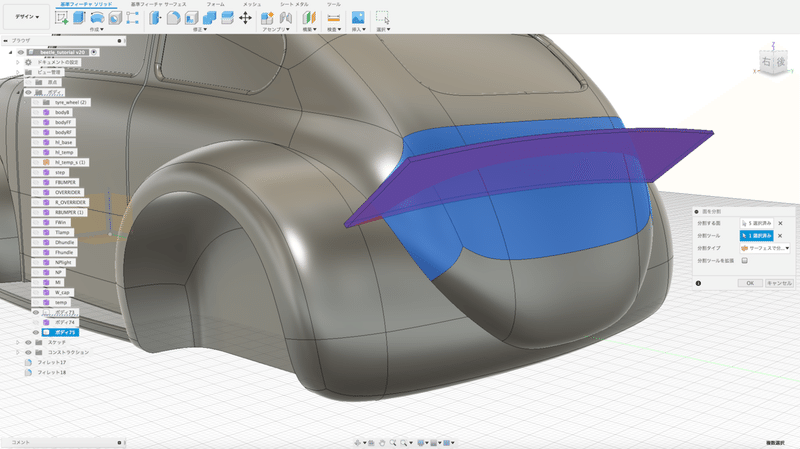
Task: Switch to the メッシュ tab
Action: pos(252,4)
